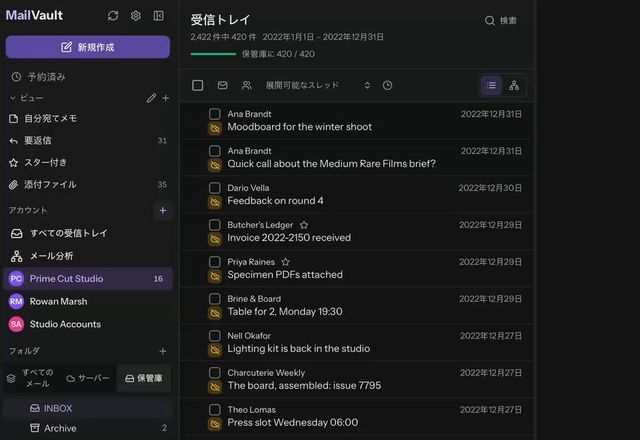
Task: Open the INBOX folder
Action: [x=88, y=408]
